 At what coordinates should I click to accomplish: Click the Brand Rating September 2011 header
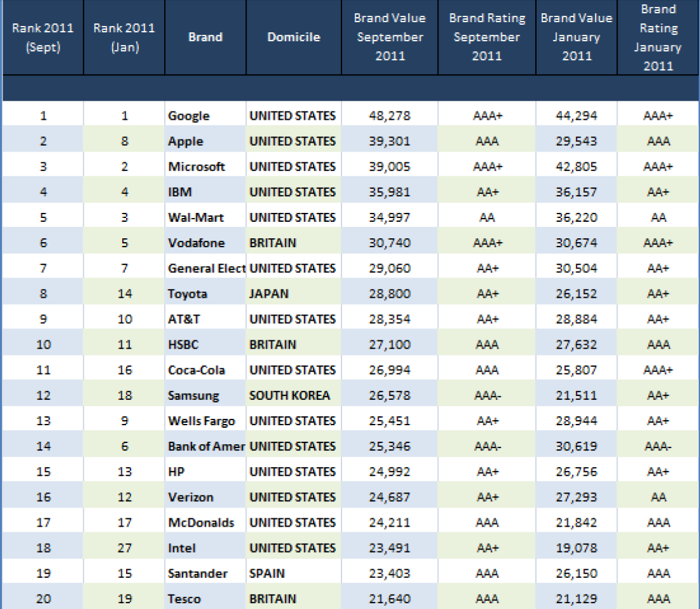tap(486, 37)
